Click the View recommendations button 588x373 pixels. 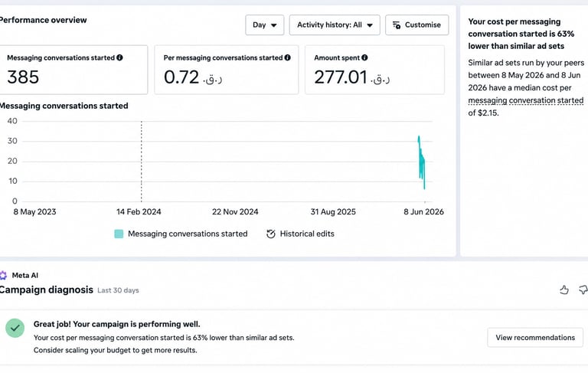[535, 337]
